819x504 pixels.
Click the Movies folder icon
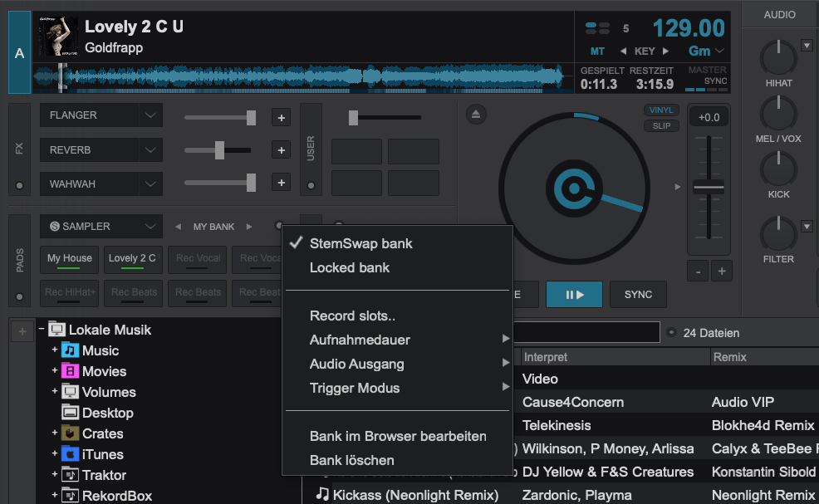71,371
